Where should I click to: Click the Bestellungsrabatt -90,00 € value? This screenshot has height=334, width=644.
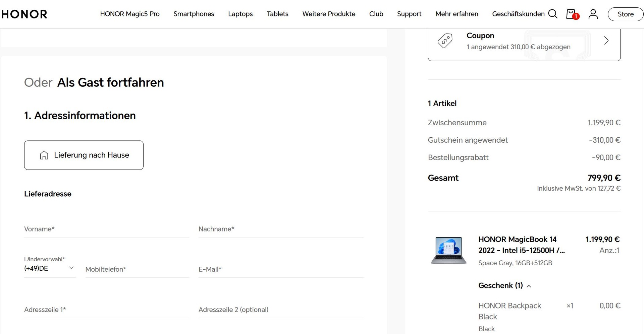pyautogui.click(x=606, y=157)
